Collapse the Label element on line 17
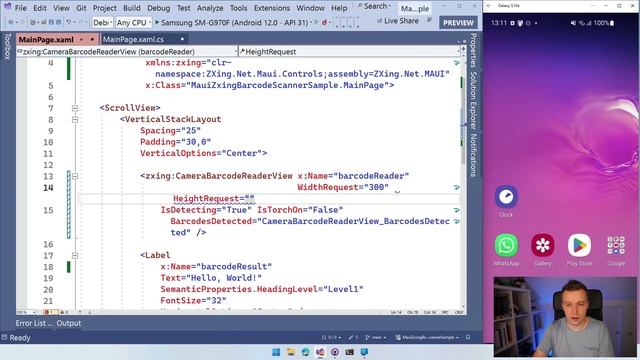The width and height of the screenshot is (640, 360). tap(75, 256)
